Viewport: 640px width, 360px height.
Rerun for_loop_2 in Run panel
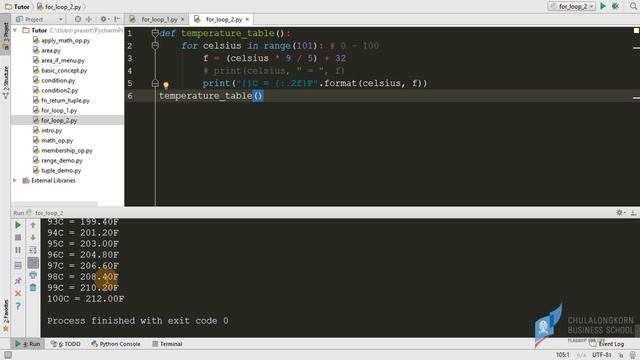[18, 225]
